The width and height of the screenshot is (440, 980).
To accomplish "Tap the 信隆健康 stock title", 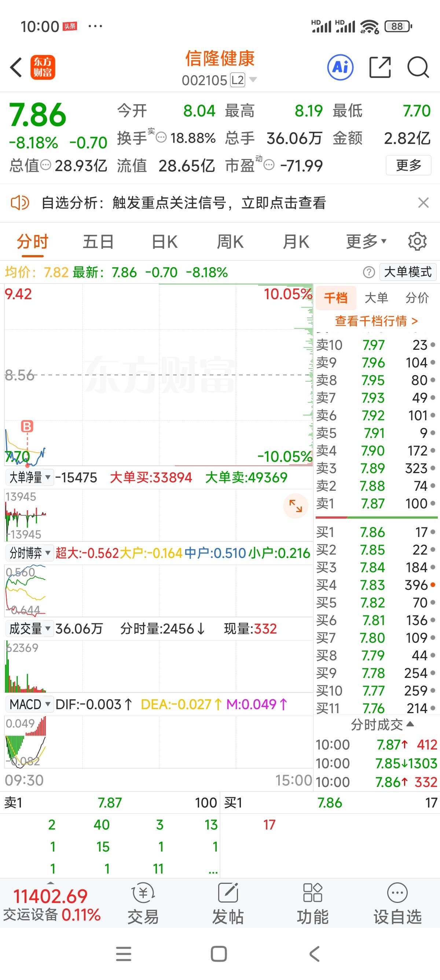I will tap(220, 58).
